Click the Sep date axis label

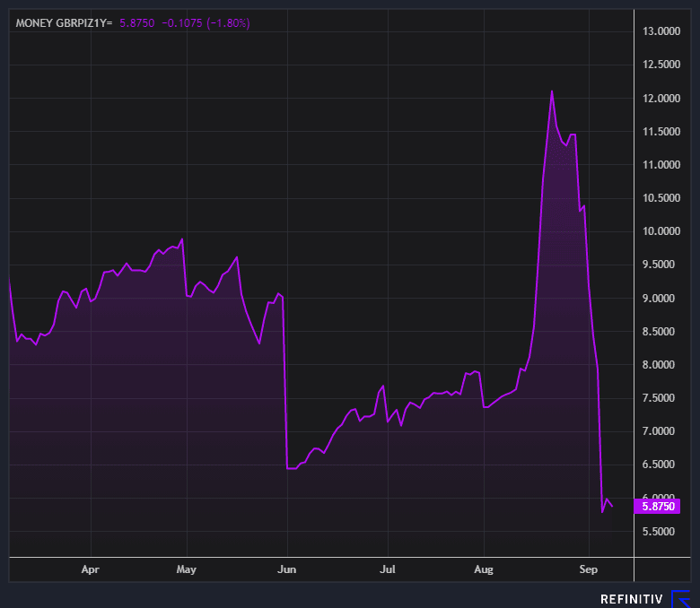coord(588,569)
